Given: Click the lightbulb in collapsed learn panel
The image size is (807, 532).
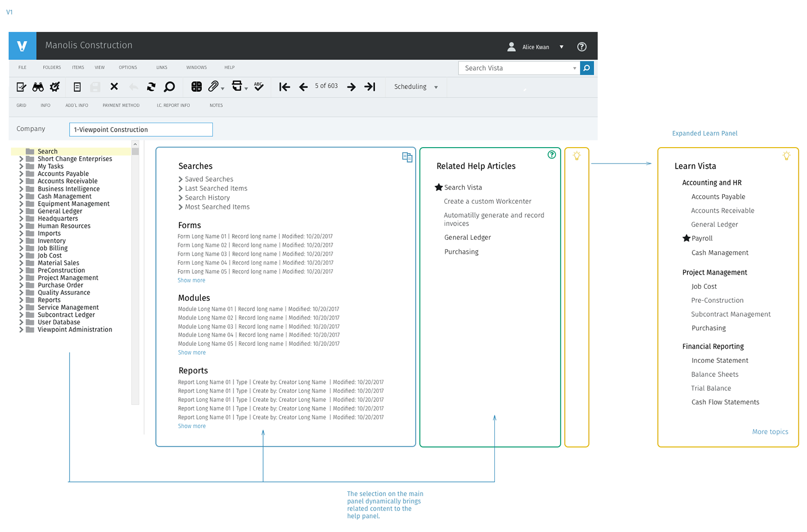Looking at the screenshot, I should pos(577,156).
